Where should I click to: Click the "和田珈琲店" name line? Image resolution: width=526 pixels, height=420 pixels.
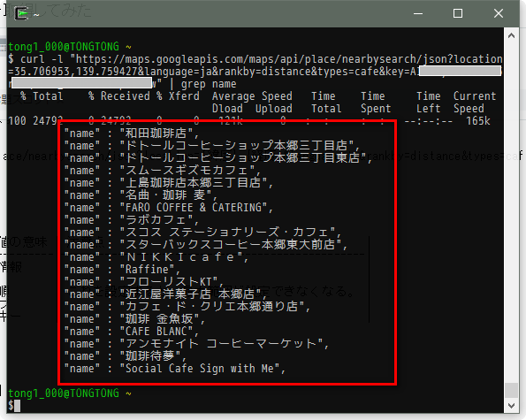click(132, 134)
